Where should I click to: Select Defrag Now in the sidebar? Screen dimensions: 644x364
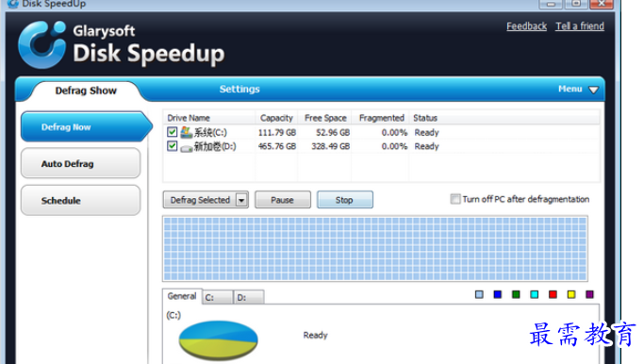click(86, 127)
